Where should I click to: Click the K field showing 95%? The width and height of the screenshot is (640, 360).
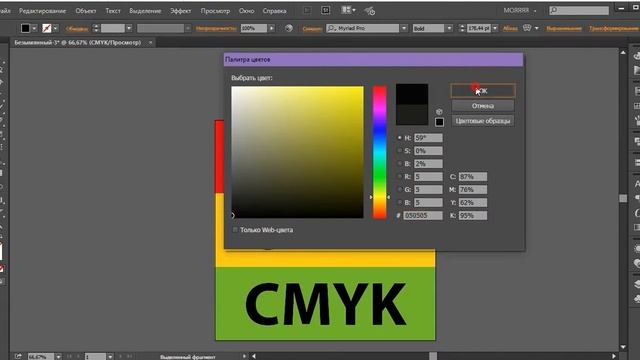tap(473, 216)
